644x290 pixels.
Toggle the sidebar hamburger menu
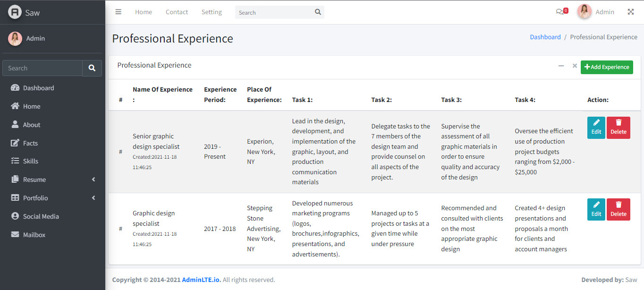[119, 12]
